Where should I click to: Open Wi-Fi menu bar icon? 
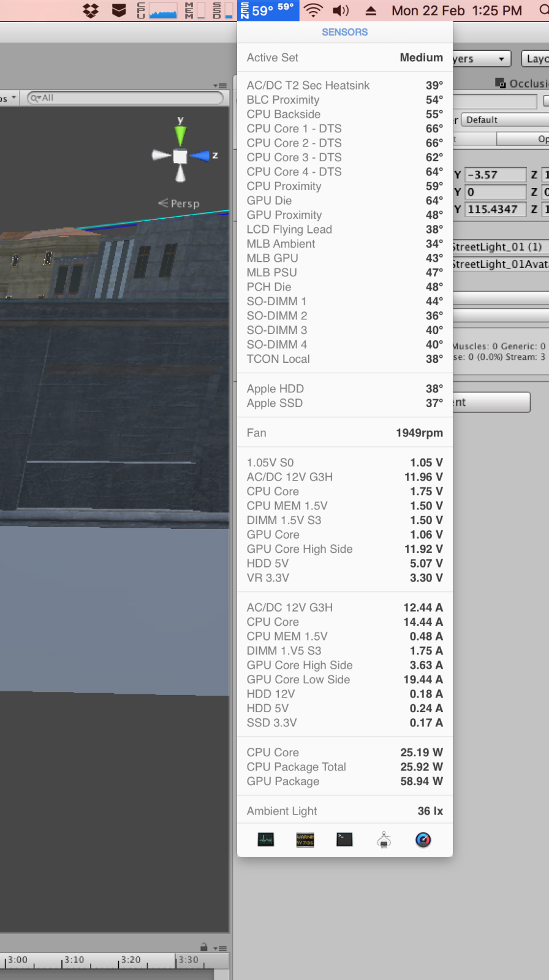coord(313,10)
